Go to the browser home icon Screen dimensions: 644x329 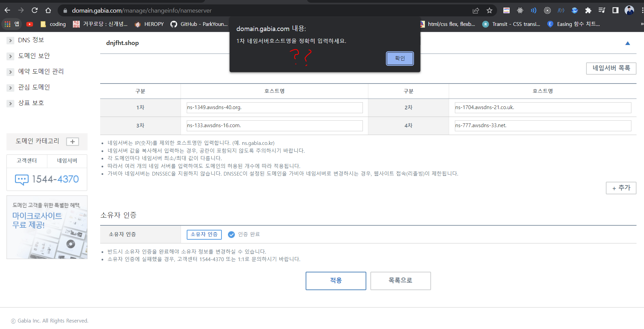48,11
